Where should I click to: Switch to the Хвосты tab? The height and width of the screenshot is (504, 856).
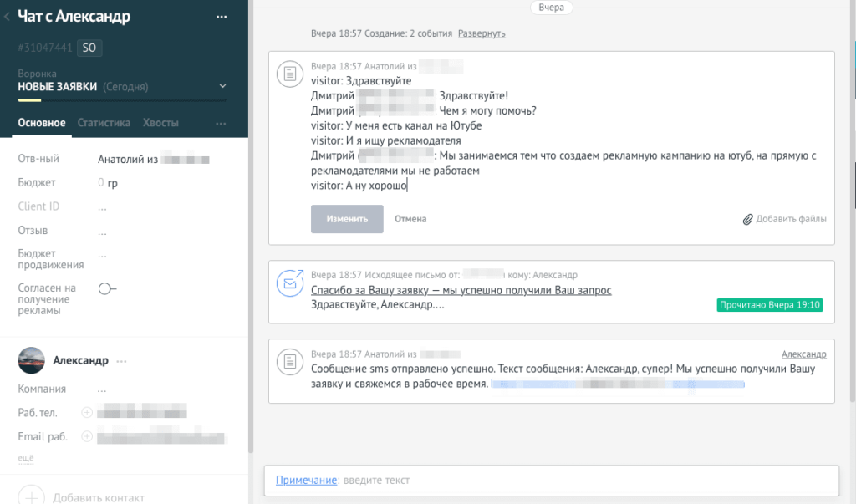[160, 123]
